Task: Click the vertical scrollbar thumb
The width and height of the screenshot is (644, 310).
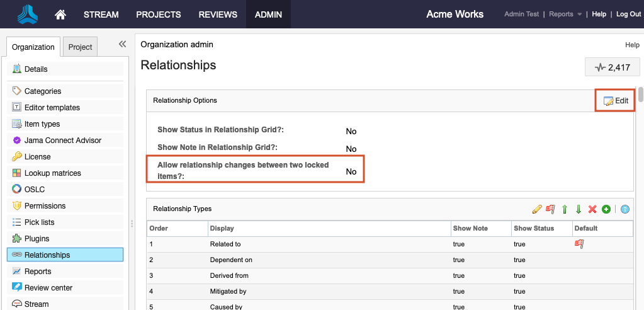Action: click(x=641, y=95)
